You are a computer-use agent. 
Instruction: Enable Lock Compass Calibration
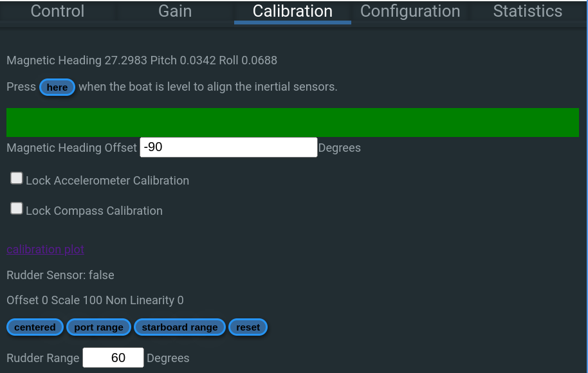(16, 208)
